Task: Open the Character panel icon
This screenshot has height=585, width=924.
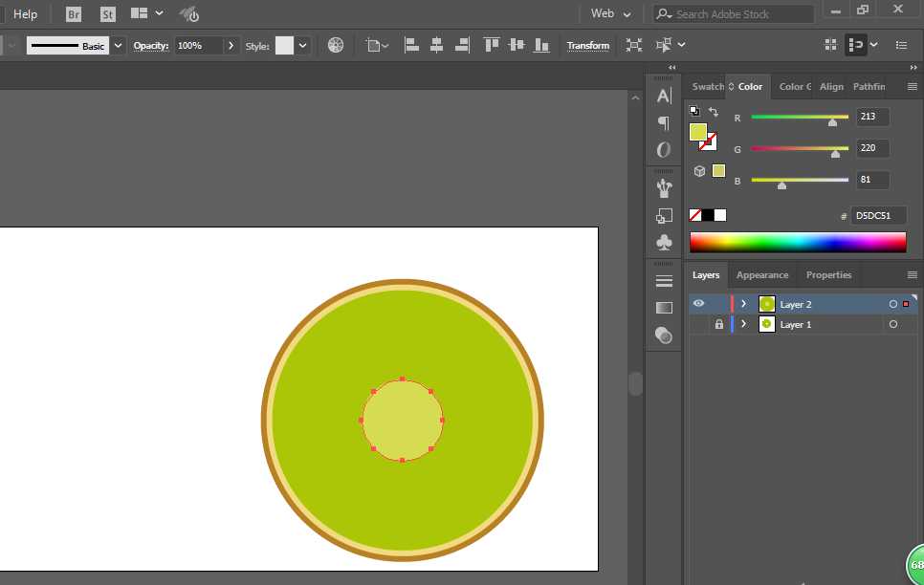Action: 664,96
